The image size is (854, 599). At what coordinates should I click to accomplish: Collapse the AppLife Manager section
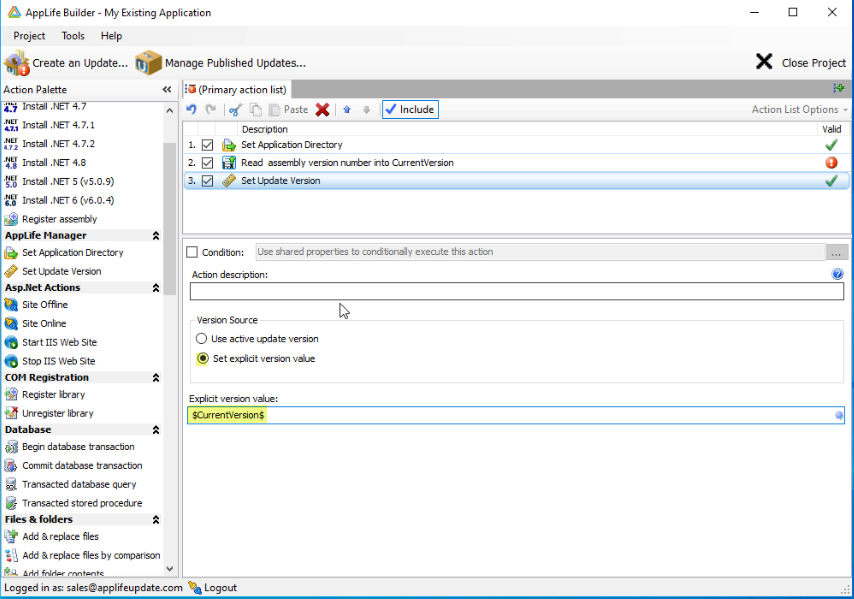[x=156, y=236]
